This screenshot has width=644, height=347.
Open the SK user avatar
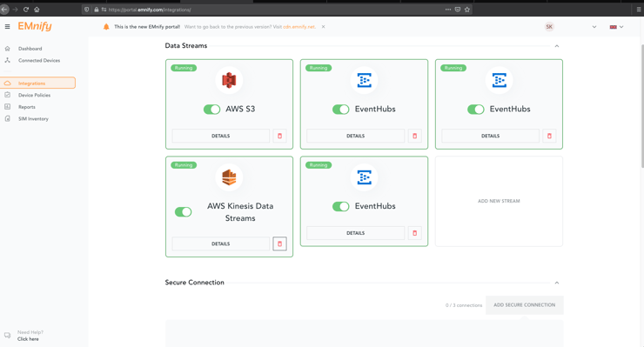click(x=549, y=27)
